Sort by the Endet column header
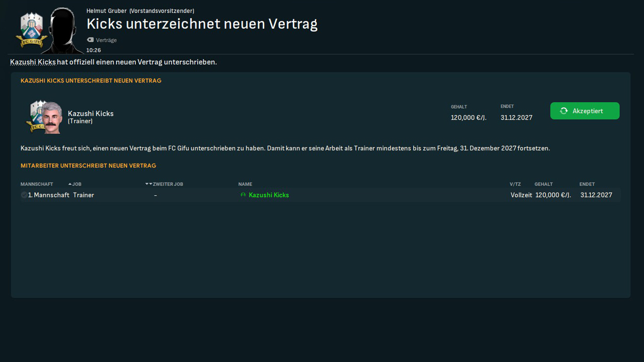644x362 pixels. click(x=587, y=184)
